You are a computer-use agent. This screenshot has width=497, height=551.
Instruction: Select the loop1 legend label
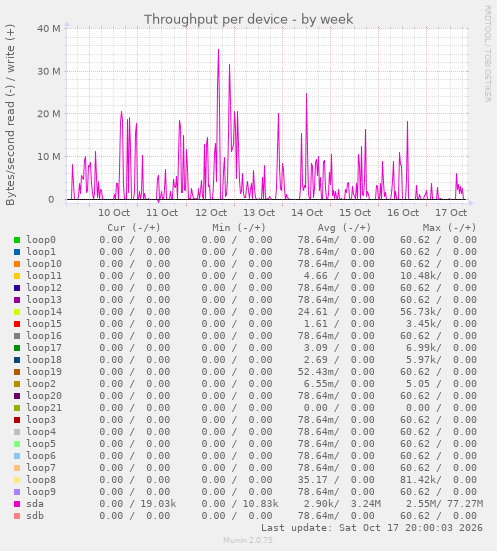[x=41, y=252]
